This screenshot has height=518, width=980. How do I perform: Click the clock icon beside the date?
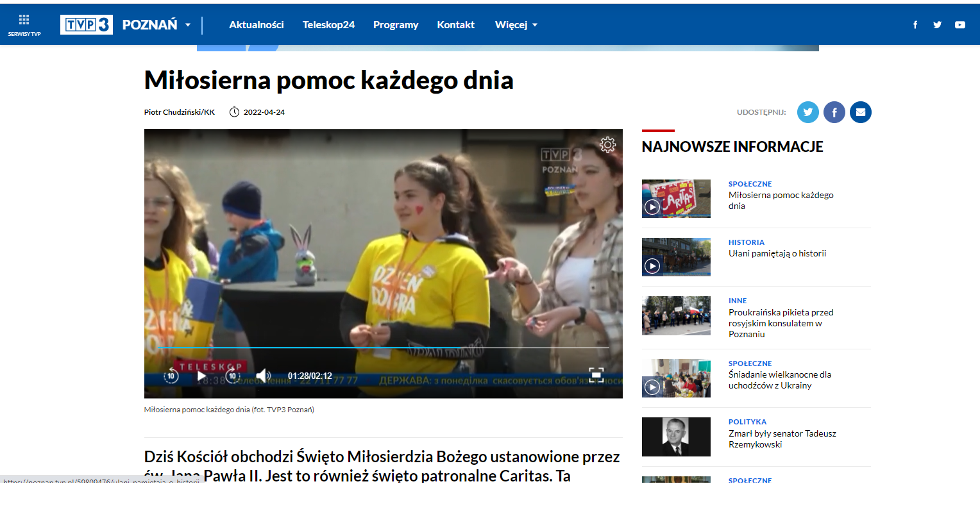point(235,112)
